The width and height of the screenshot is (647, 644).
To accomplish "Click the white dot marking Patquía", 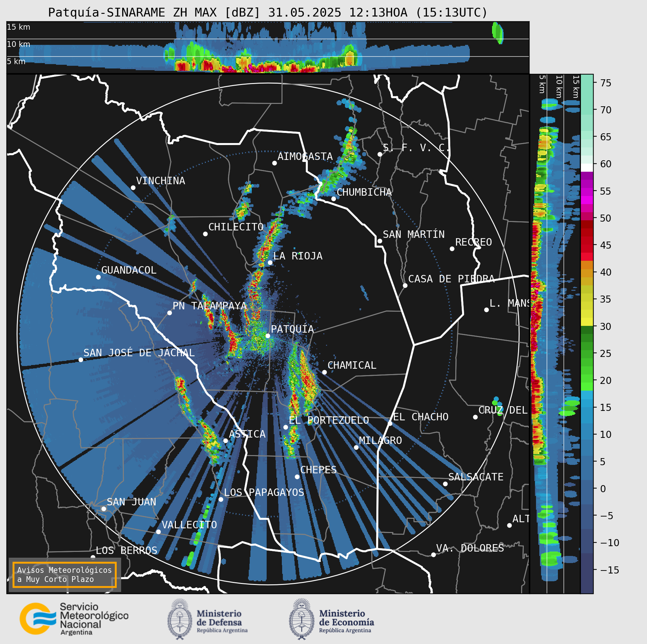I will click(x=268, y=336).
